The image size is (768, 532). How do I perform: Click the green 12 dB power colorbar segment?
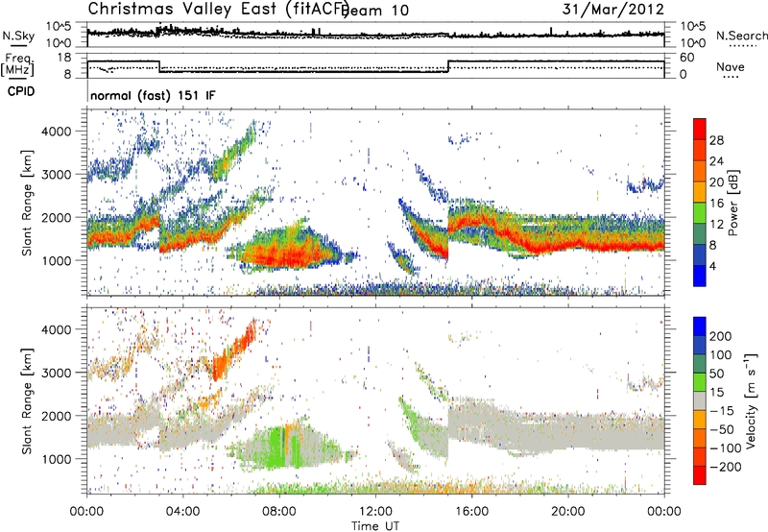click(700, 213)
